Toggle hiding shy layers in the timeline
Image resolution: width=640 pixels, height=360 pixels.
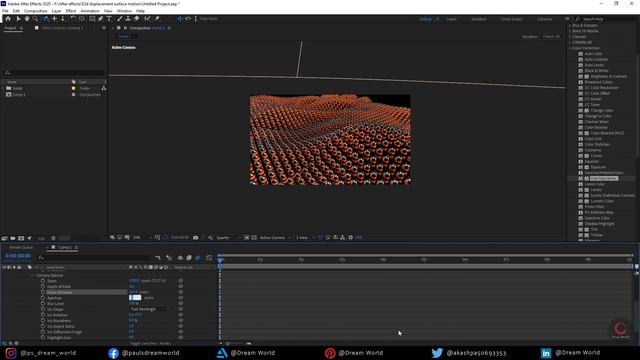(x=180, y=258)
